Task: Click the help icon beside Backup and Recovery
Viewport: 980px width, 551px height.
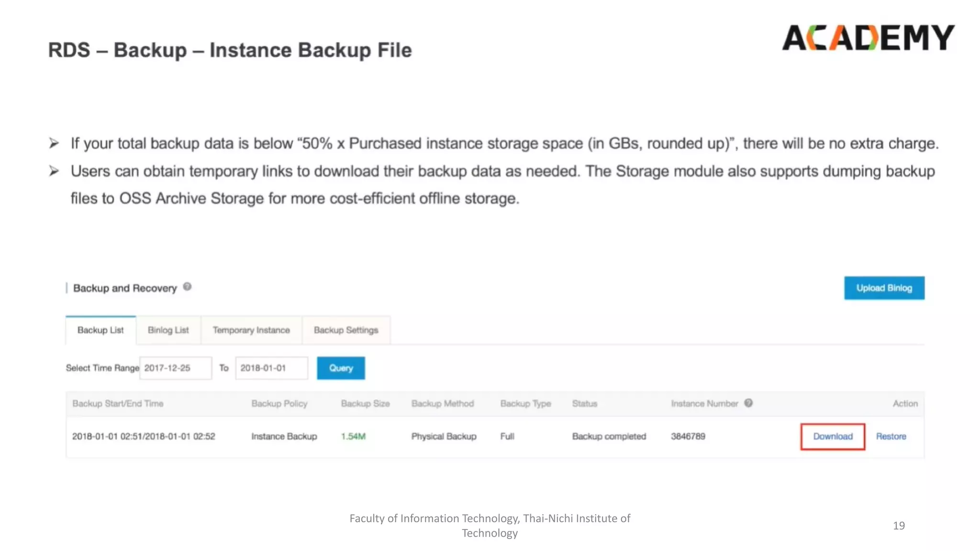Action: point(187,287)
